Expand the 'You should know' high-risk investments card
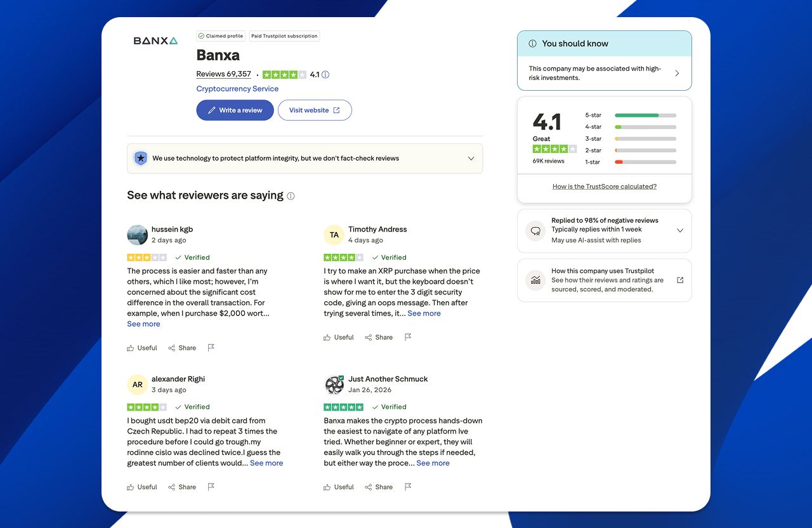 click(676, 72)
